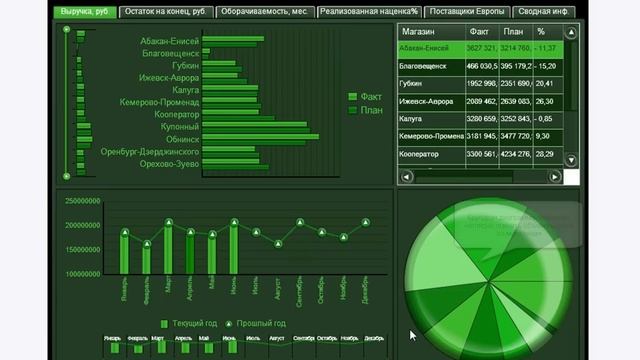
Task: Click the table scroll up arrow
Action: pos(571,32)
